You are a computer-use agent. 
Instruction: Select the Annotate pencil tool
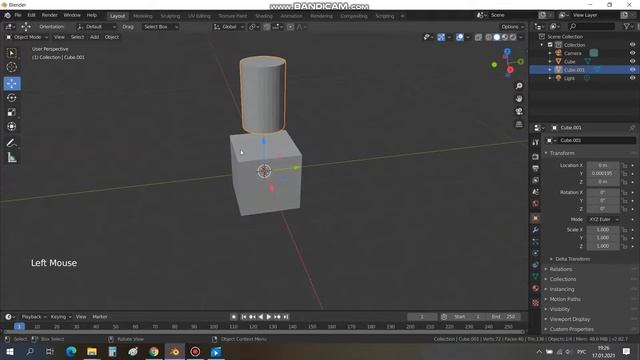(11, 142)
